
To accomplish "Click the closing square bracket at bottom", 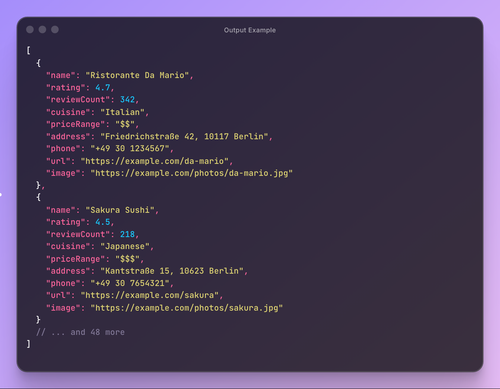I will click(28, 344).
